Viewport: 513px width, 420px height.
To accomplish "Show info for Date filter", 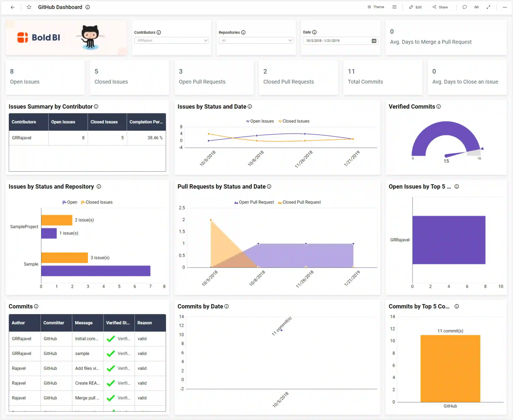I will click(x=314, y=32).
